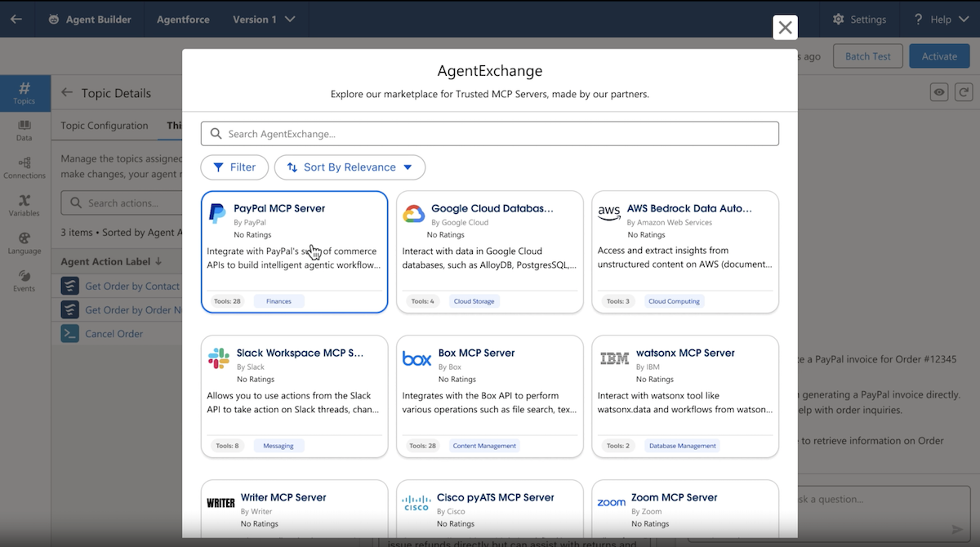The image size is (980, 547).
Task: Click the Get Order by Contact action icon
Action: [70, 287]
